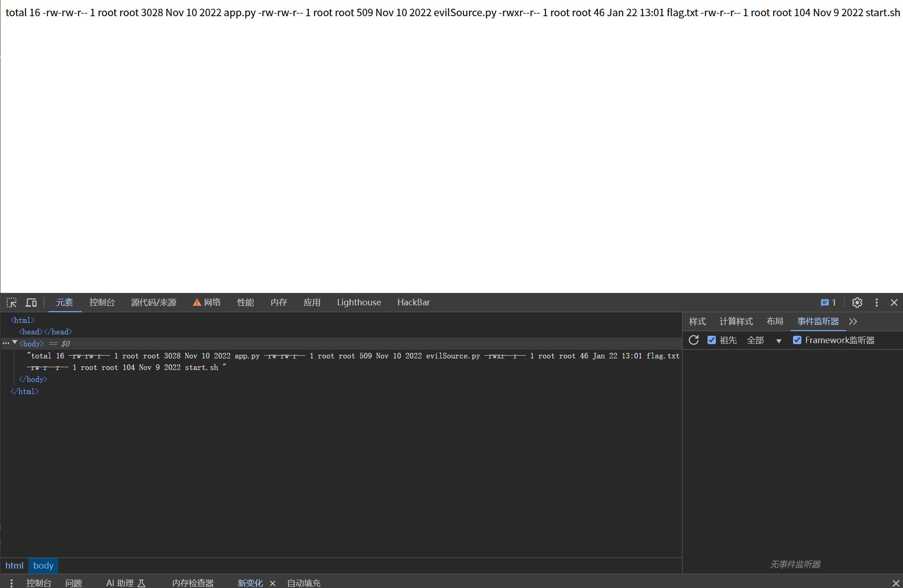The image size is (903, 588).
Task: Select the html breadcrumb
Action: click(x=14, y=565)
